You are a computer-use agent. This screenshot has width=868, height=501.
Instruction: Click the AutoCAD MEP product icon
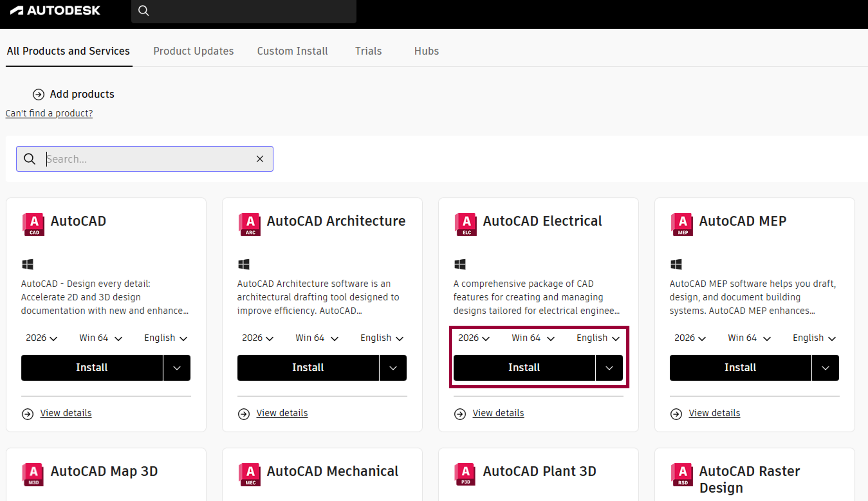(x=682, y=224)
